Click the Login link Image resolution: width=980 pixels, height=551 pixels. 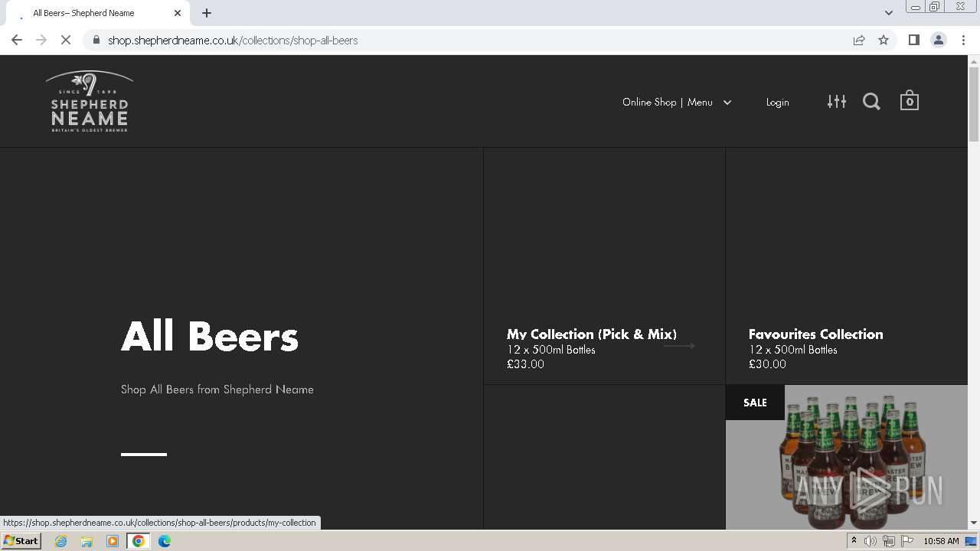click(x=777, y=102)
